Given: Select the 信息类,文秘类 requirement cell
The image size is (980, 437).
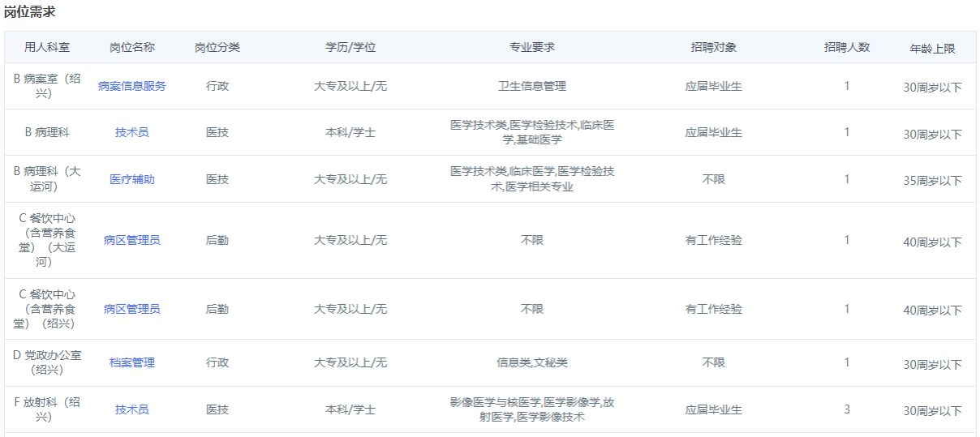Looking at the screenshot, I should (532, 362).
